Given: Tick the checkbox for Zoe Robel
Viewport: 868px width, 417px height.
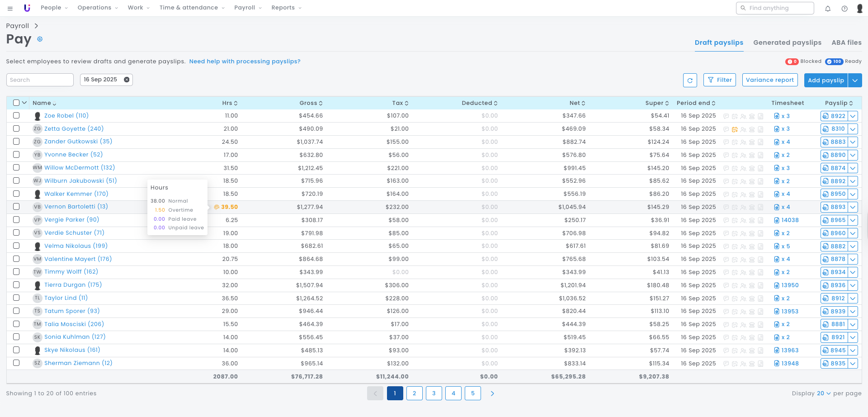Looking at the screenshot, I should point(16,116).
